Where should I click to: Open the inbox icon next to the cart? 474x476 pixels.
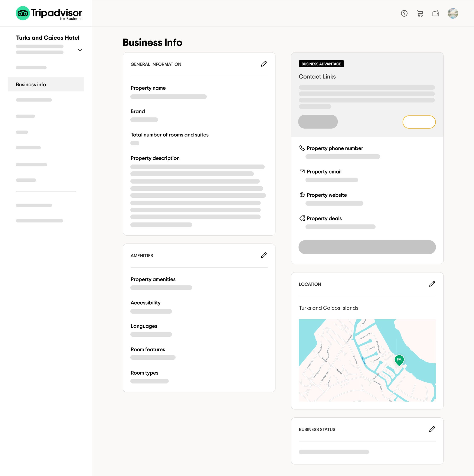tap(436, 13)
